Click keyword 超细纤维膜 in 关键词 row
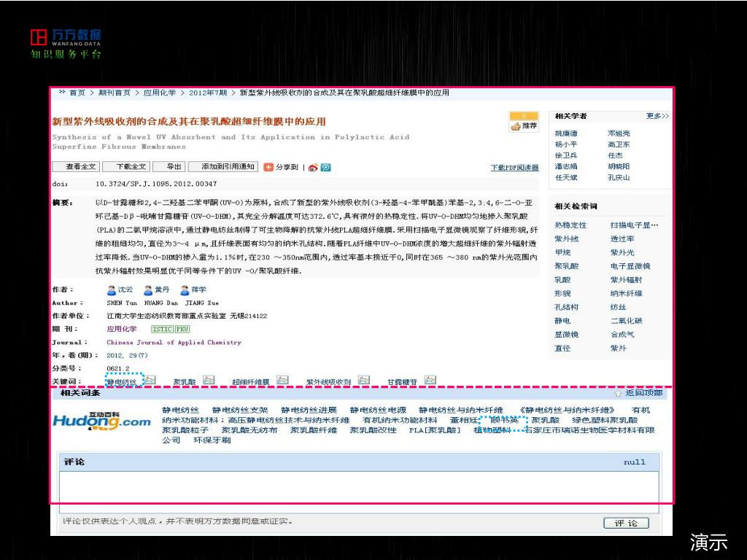The width and height of the screenshot is (747, 560). [251, 382]
